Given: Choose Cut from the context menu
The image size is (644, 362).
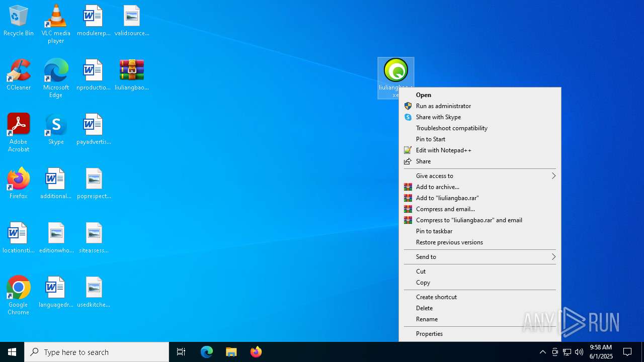Looking at the screenshot, I should tap(480, 271).
